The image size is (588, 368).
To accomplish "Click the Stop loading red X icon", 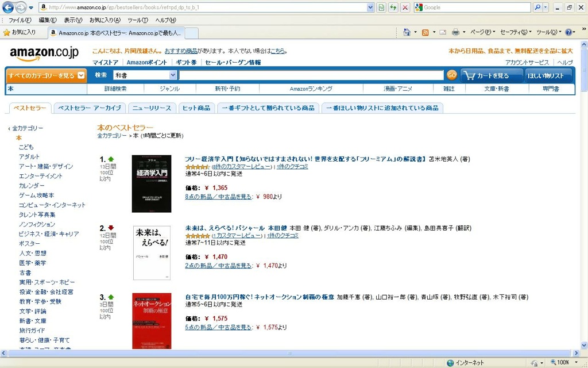I will click(x=405, y=7).
